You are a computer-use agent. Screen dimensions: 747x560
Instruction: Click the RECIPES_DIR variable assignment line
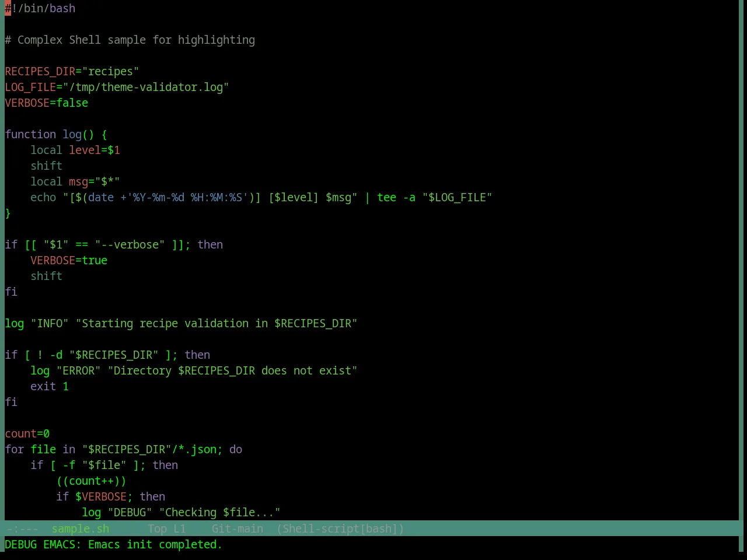click(x=72, y=71)
